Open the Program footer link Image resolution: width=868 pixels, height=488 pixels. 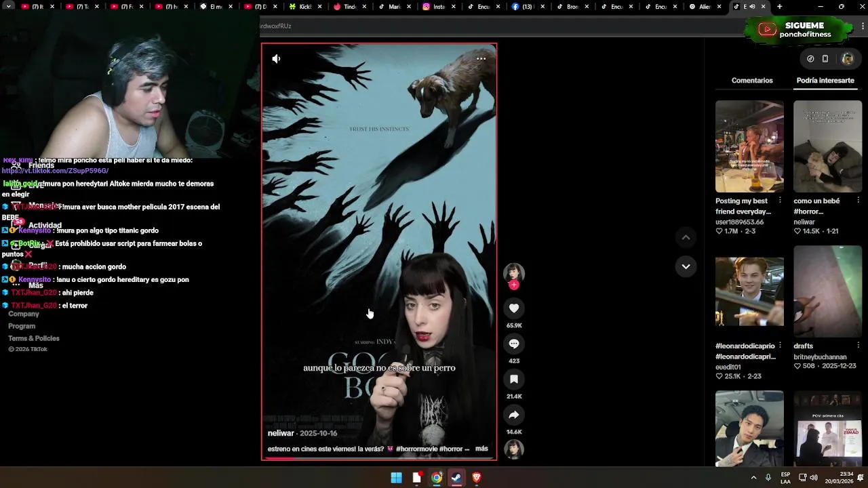(22, 326)
